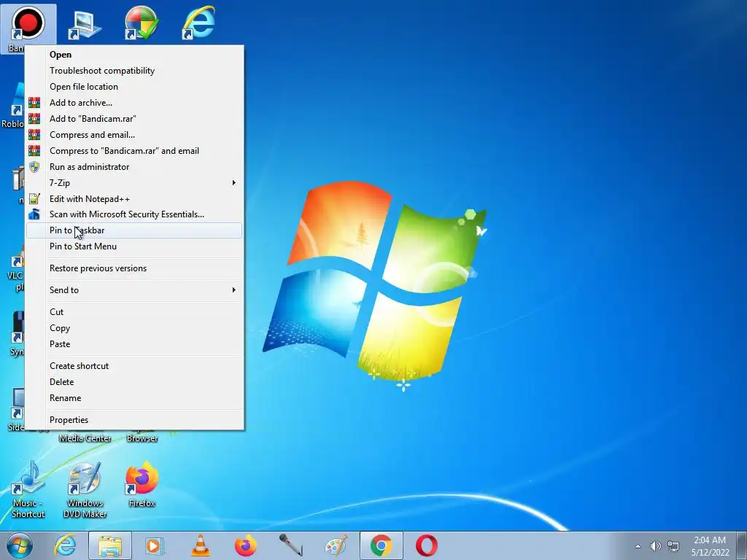The height and width of the screenshot is (560, 747).
Task: Choose Open file location
Action: [x=134, y=87]
